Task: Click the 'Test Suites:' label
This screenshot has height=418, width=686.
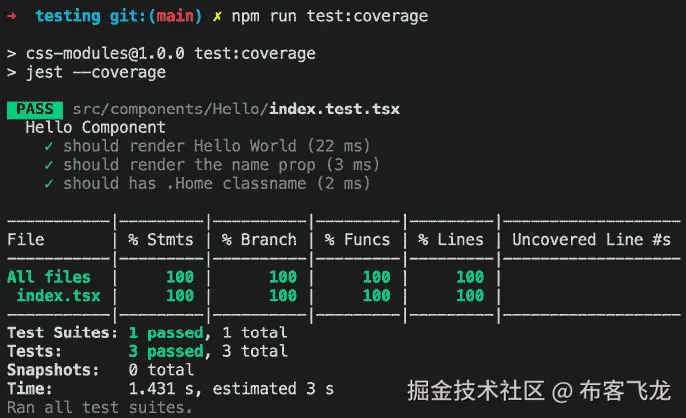Action: click(63, 333)
